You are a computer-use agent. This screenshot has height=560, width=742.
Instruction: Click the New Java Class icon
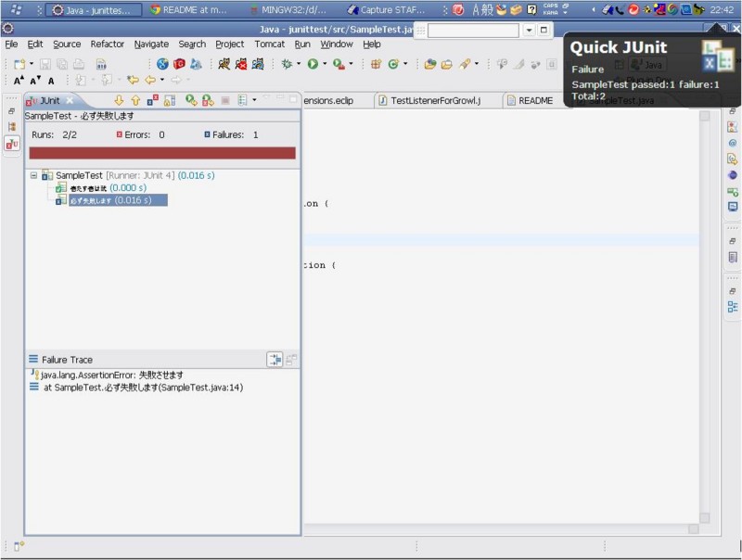(393, 64)
